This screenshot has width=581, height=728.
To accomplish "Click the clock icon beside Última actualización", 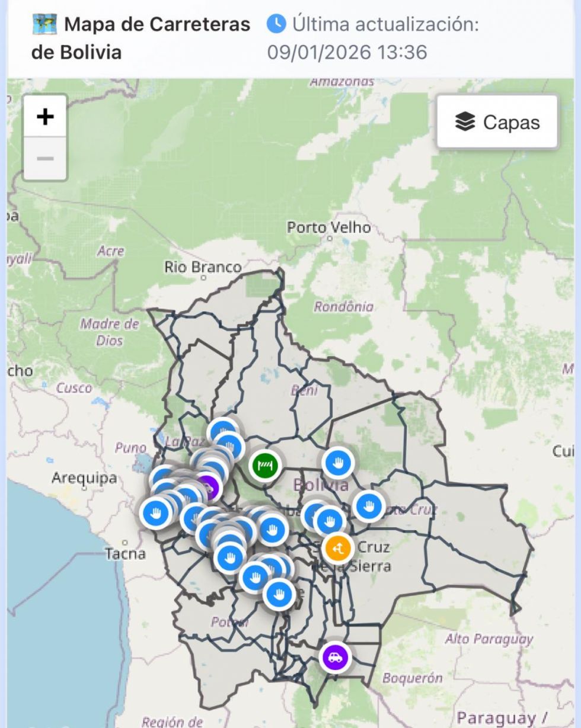I will coord(276,24).
